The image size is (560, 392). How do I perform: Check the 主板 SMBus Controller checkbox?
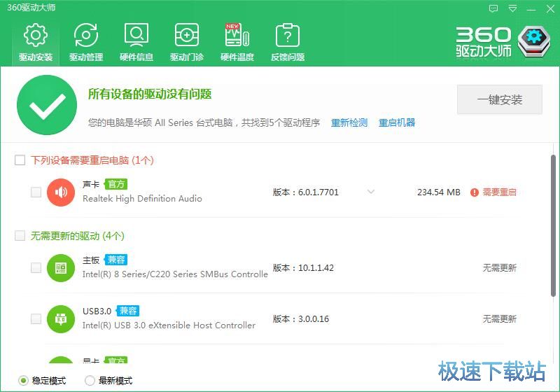(36, 267)
